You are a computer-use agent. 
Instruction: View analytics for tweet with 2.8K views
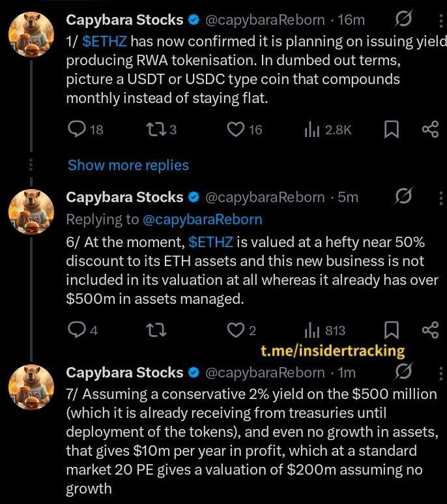311,130
